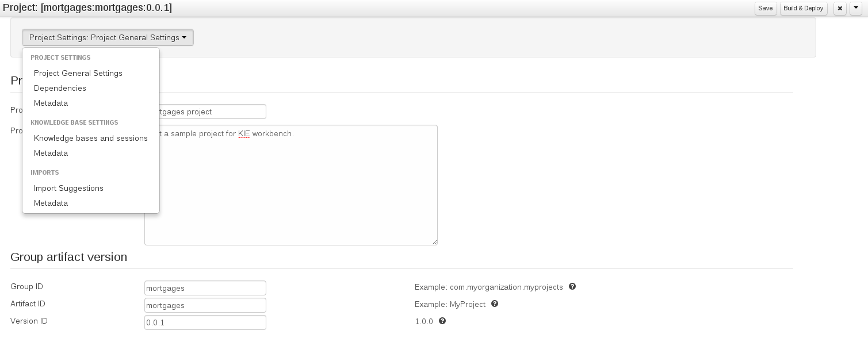Image resolution: width=868 pixels, height=342 pixels.
Task: Focus the project name text field
Action: coord(213,112)
